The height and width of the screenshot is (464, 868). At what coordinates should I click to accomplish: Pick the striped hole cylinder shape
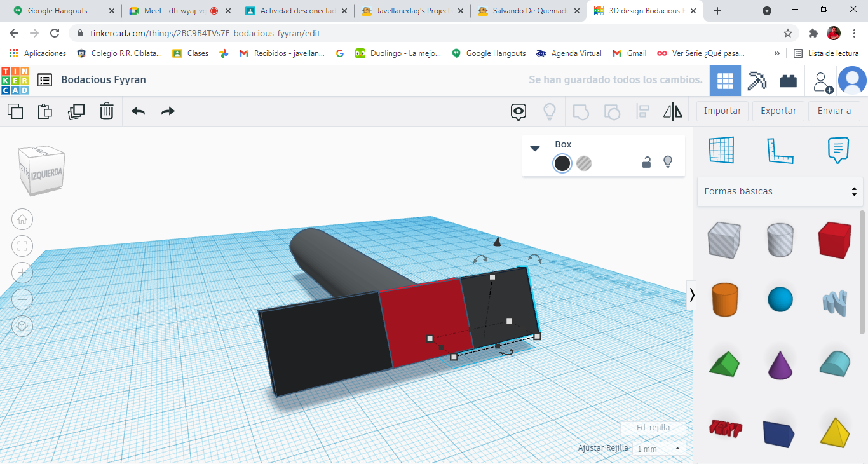[x=780, y=239]
